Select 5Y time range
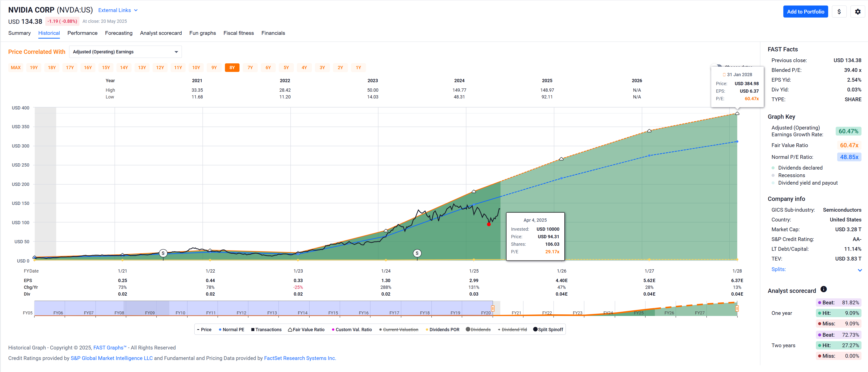 (x=286, y=67)
